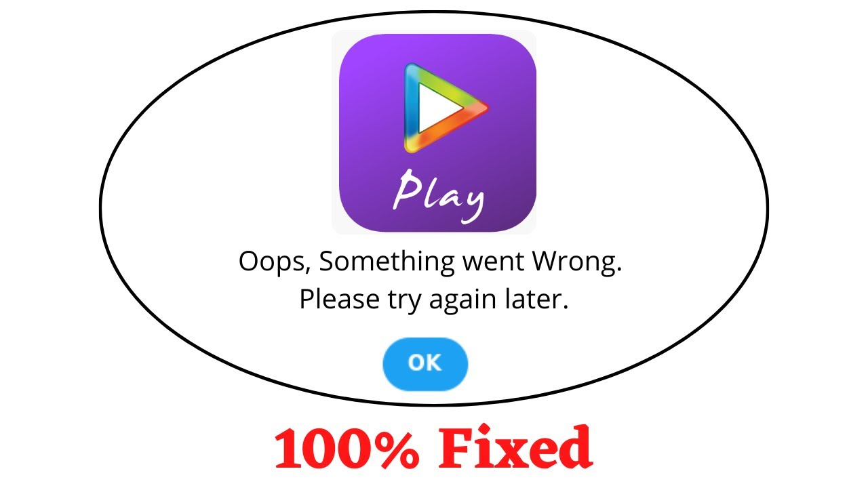Select the 'Oops, Something went Wrong.' message
This screenshot has height=488, width=868.
tap(431, 262)
